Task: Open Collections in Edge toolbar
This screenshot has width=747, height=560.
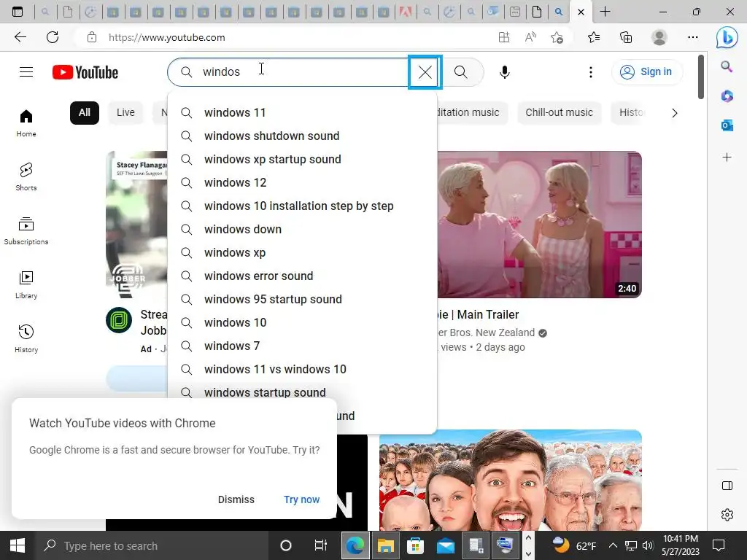Action: 626,37
